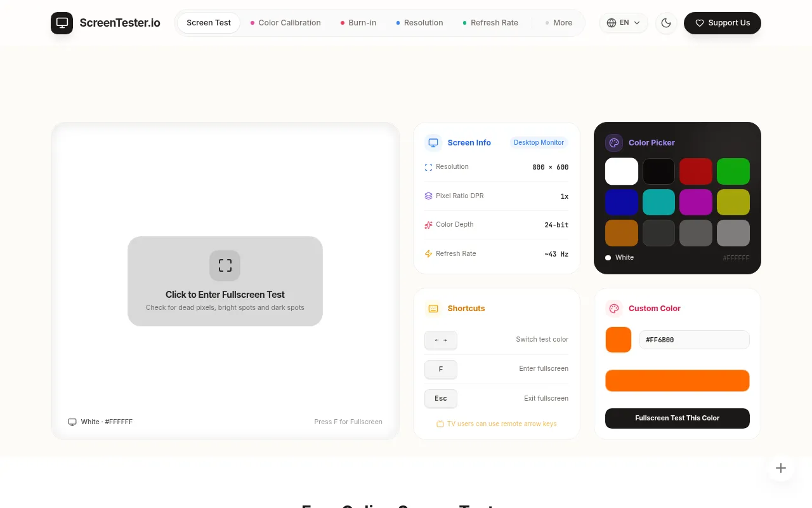Click the Pixel Ratio DPR layers icon

click(x=428, y=196)
